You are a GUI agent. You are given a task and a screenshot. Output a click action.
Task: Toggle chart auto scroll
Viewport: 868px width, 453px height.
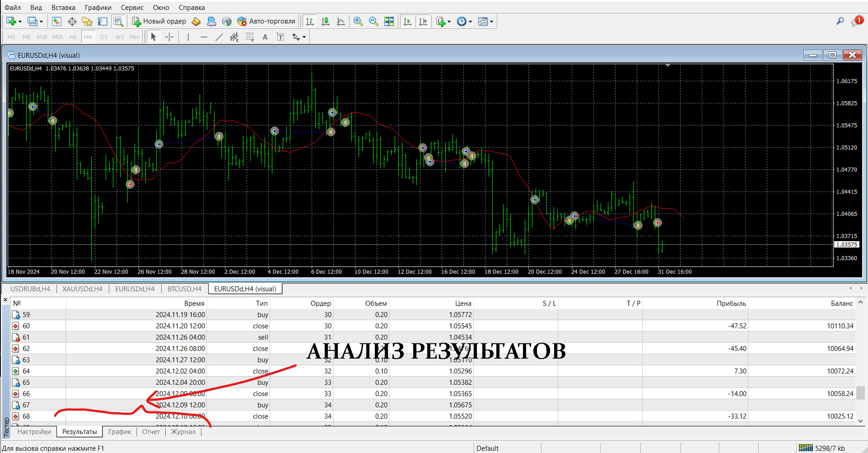click(407, 21)
